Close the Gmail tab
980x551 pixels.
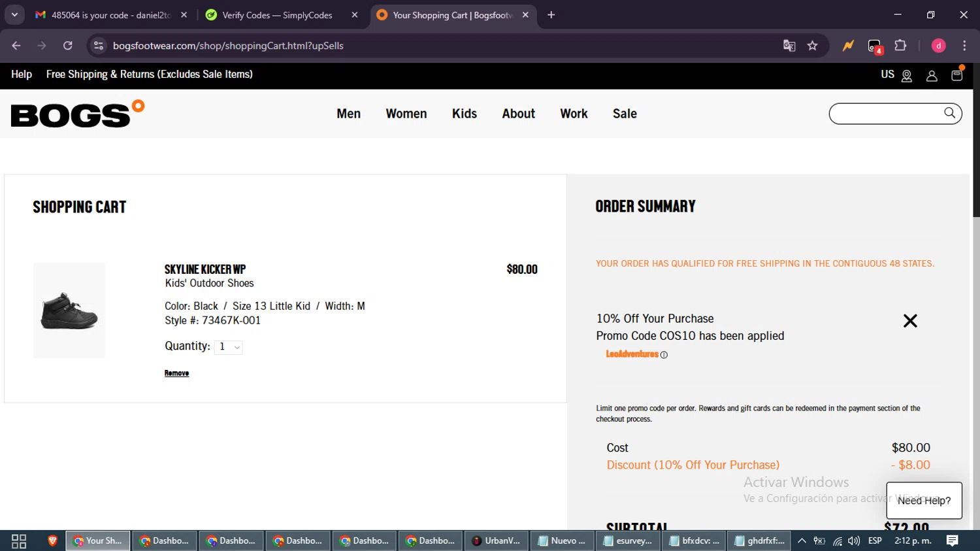184,15
